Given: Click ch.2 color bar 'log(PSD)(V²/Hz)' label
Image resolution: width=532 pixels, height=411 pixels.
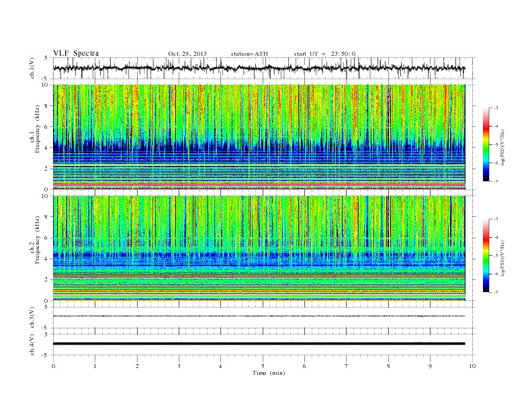Looking at the screenshot, I should point(502,258).
